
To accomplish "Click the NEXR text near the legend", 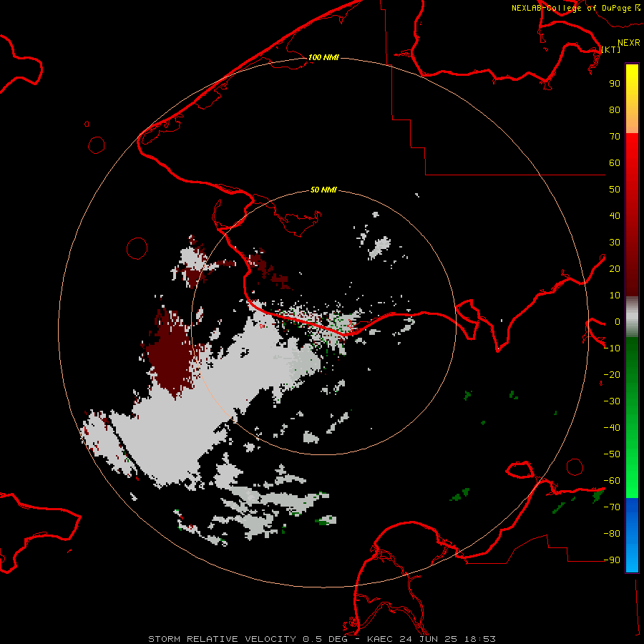I will click(x=628, y=43).
